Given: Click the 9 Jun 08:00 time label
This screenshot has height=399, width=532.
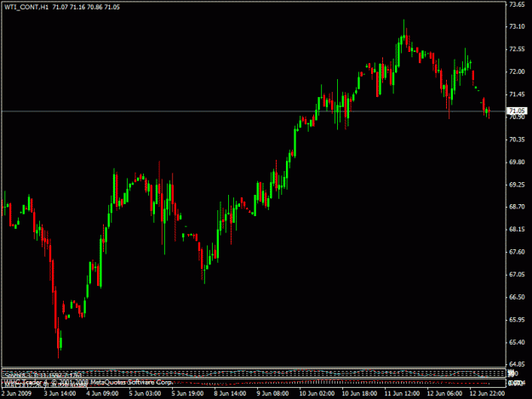Looking at the screenshot, I should tap(272, 394).
